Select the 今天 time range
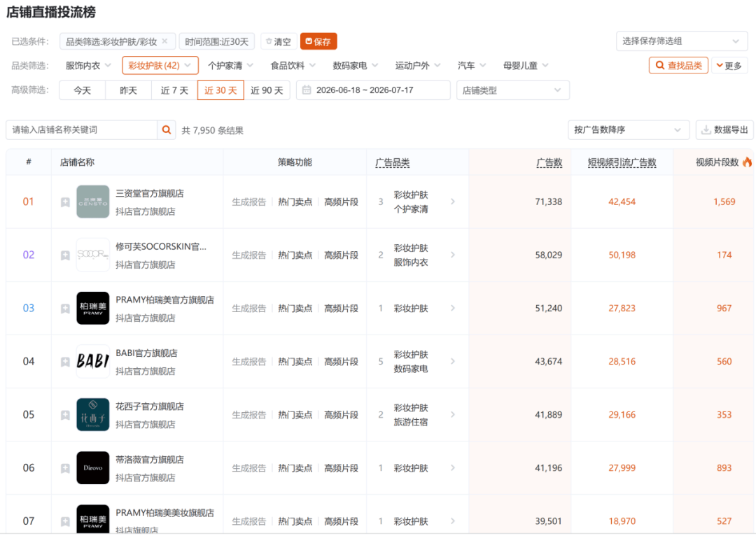 click(83, 90)
